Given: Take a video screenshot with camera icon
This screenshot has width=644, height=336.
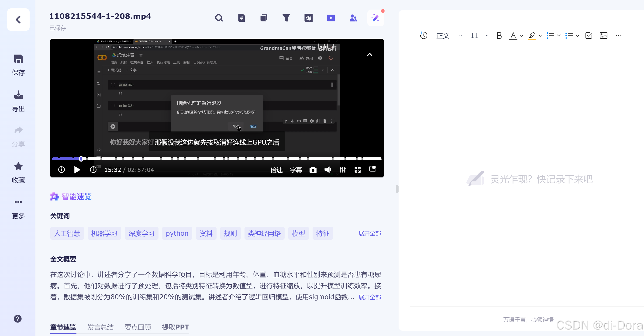Looking at the screenshot, I should coord(313,170).
